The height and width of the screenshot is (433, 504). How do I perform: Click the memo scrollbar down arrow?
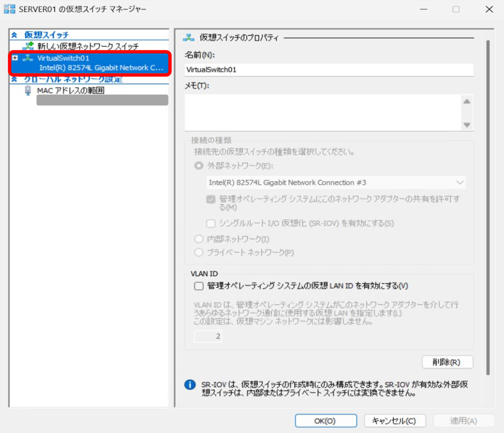click(467, 125)
